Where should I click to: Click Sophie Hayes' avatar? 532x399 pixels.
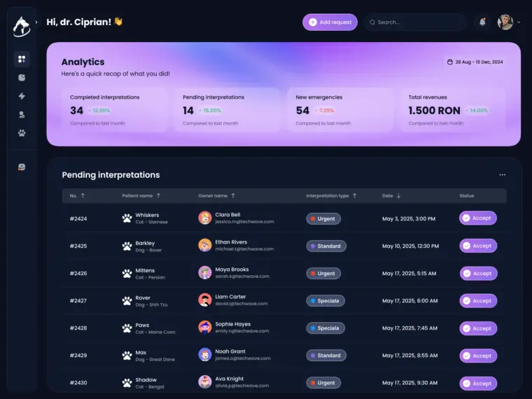coord(205,327)
